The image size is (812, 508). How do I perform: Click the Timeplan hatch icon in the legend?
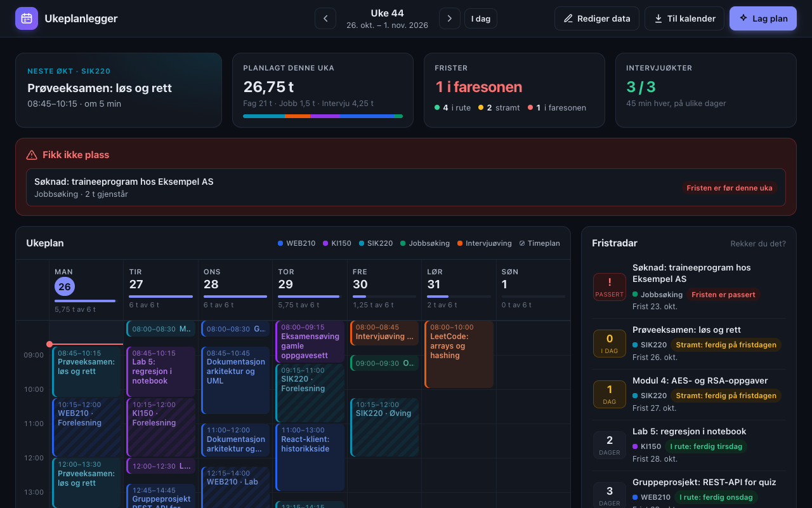coord(522,243)
